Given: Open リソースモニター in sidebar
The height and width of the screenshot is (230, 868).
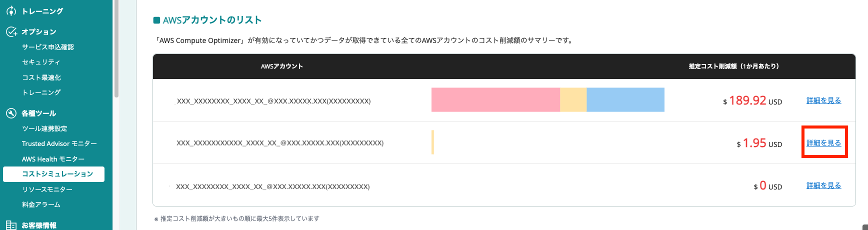Looking at the screenshot, I should pos(47,189).
